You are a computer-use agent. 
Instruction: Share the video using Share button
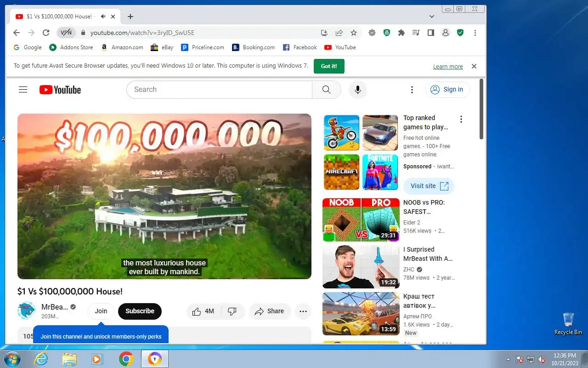coord(270,311)
